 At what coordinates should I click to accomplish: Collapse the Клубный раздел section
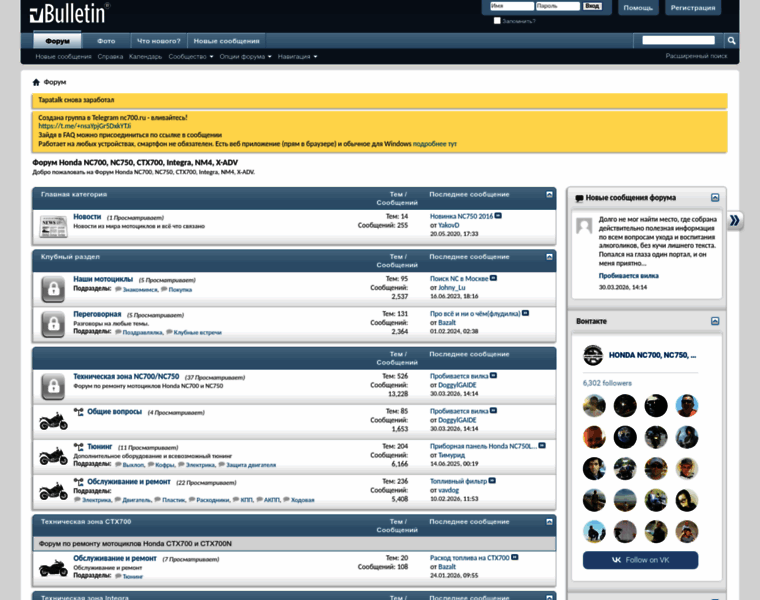pos(549,257)
